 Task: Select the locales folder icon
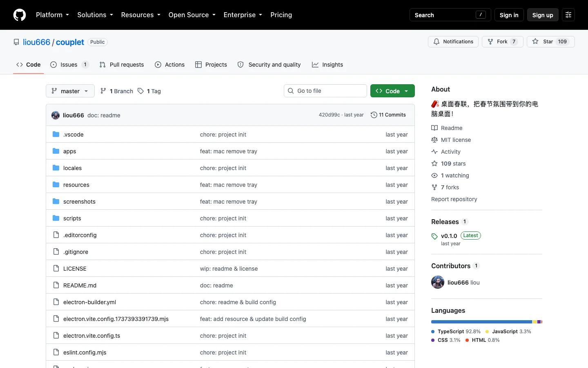click(x=56, y=168)
